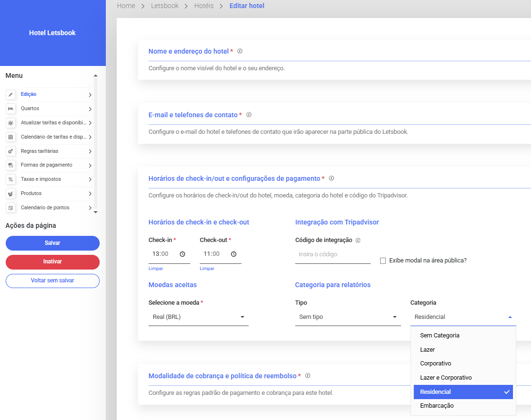Click the pencil icon beside Edição
Image resolution: width=531 pixels, height=420 pixels.
[10, 94]
